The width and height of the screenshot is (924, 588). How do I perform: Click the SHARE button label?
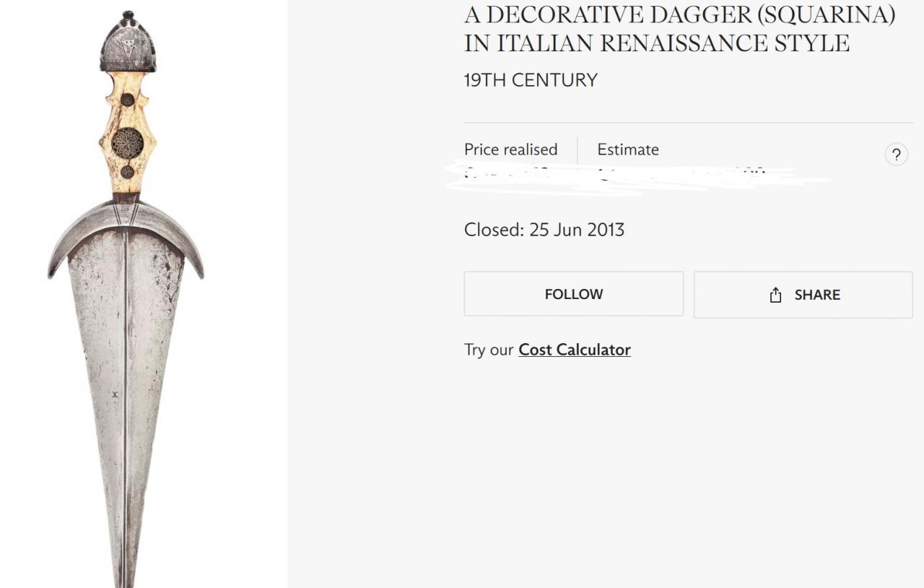tap(817, 295)
